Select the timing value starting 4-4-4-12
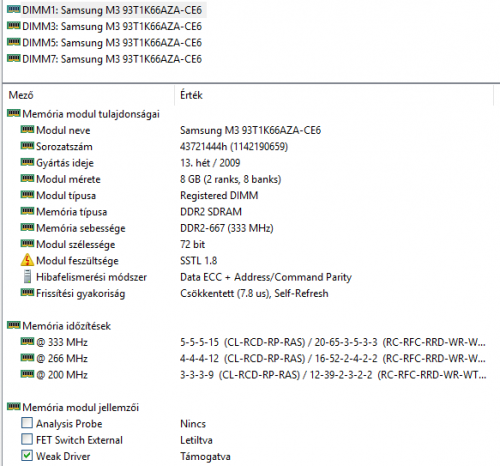 coord(333,359)
